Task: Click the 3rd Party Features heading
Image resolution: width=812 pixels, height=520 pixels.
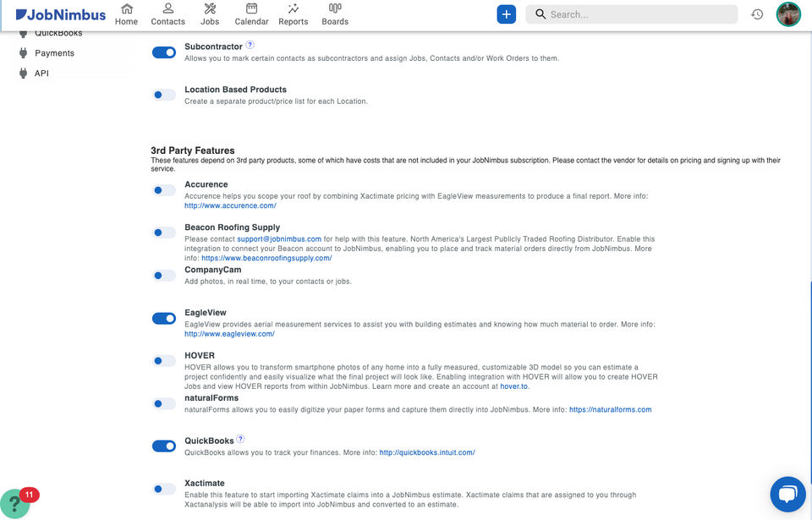Action: 193,151
